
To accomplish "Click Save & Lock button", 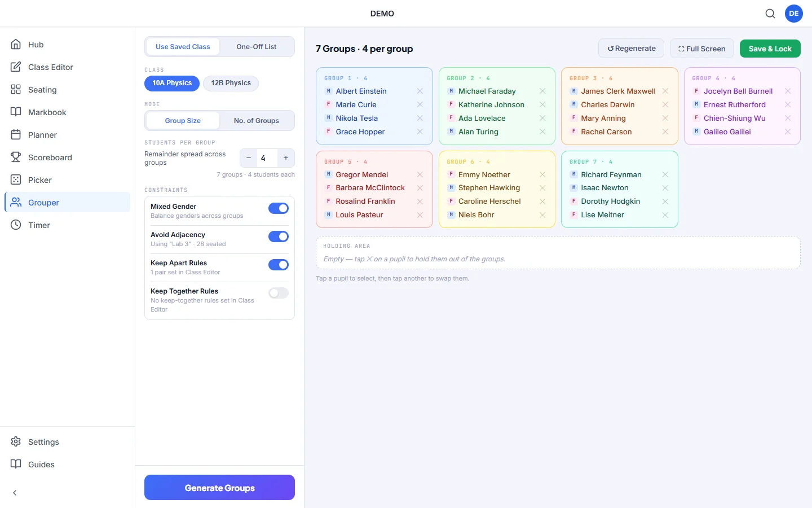I will (x=770, y=49).
